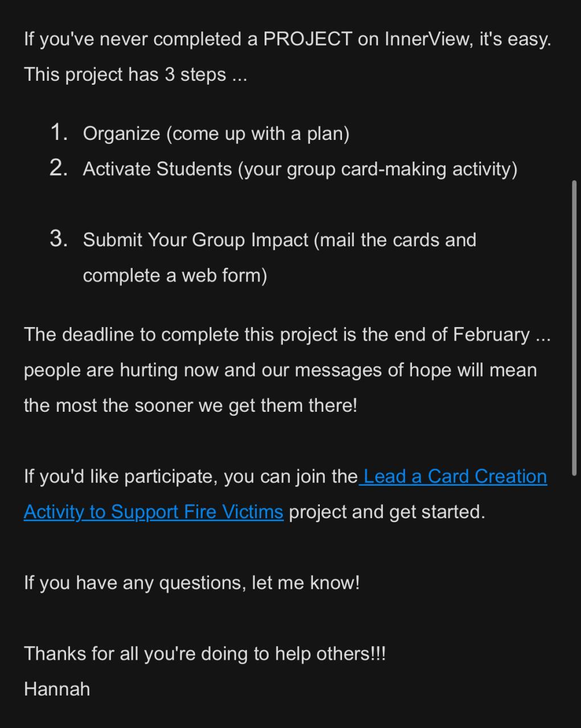Click the word "PROJECT" in the first line
The height and width of the screenshot is (728, 581).
click(x=308, y=39)
